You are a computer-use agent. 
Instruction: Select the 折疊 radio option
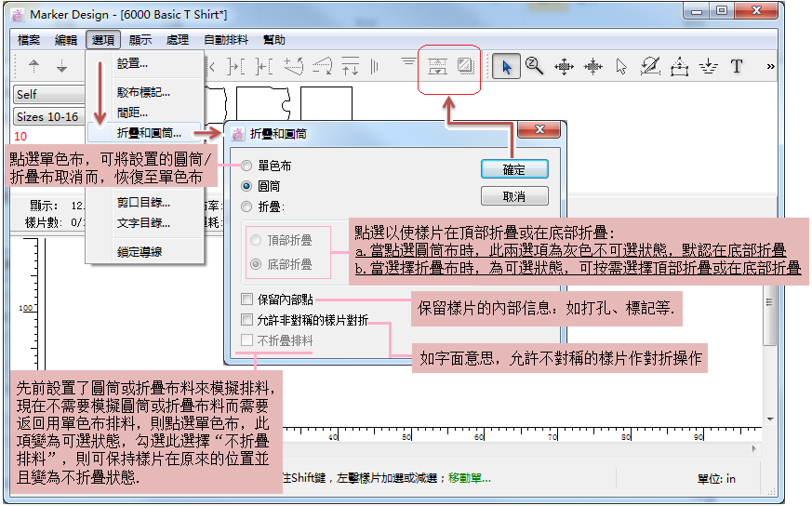(246, 206)
